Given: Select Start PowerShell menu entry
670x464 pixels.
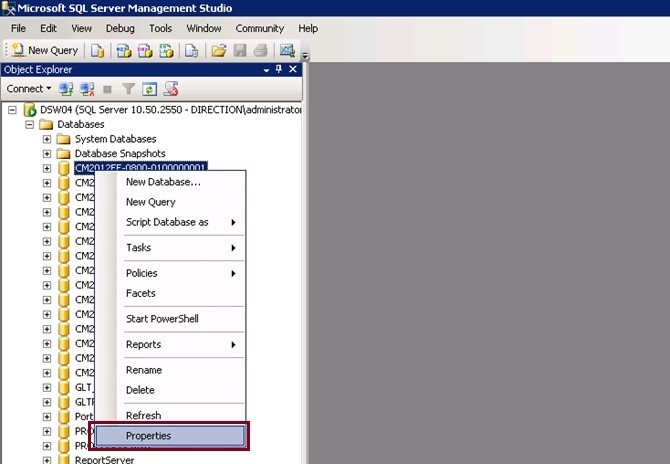Looking at the screenshot, I should click(x=162, y=319).
